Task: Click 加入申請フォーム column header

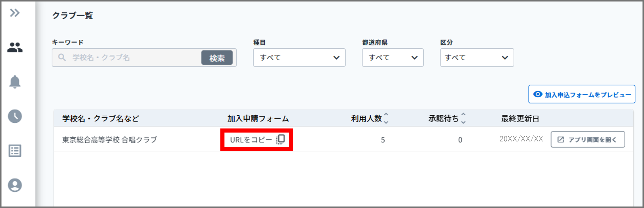Action: (x=258, y=119)
